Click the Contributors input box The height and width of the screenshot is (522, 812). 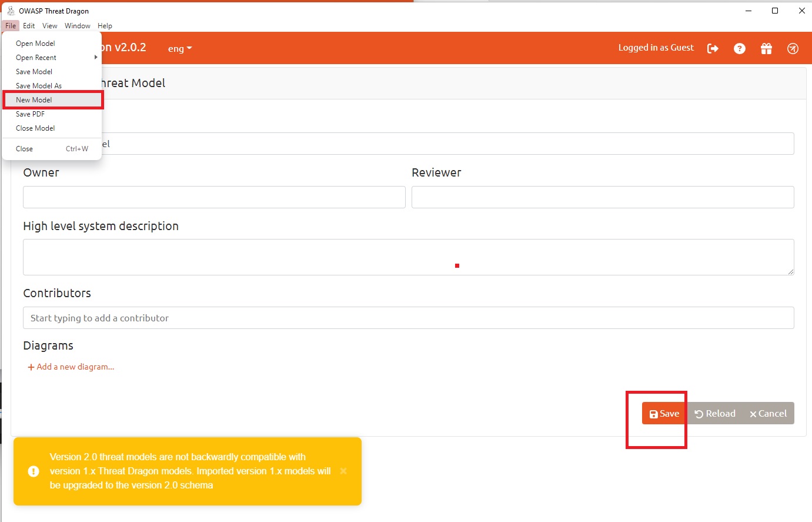click(x=409, y=318)
